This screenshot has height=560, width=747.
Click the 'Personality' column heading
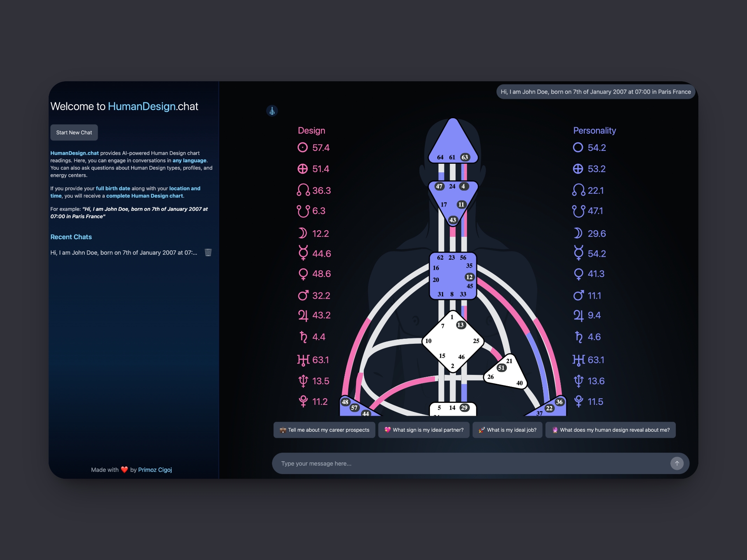pyautogui.click(x=594, y=131)
